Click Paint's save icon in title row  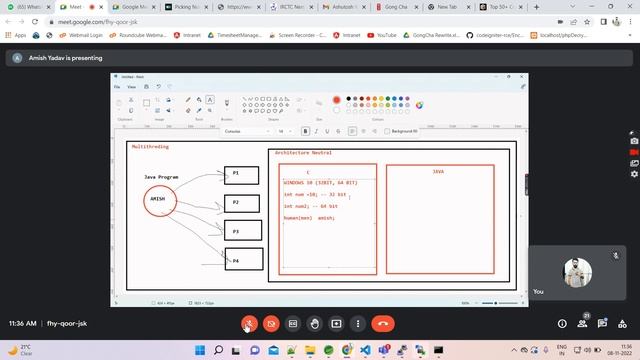tap(146, 87)
